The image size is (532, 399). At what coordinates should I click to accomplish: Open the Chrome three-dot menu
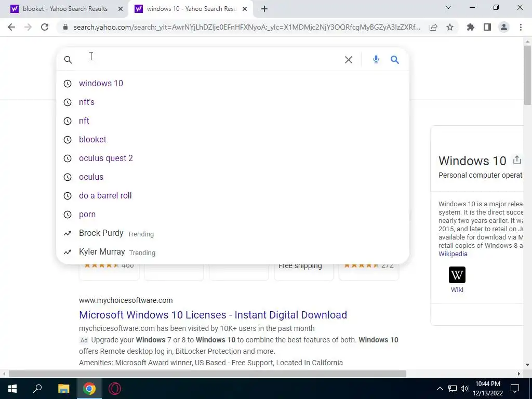(521, 27)
